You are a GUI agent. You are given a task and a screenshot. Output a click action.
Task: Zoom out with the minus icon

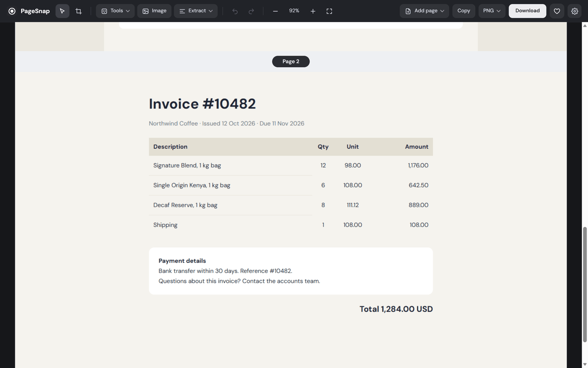[x=275, y=11]
